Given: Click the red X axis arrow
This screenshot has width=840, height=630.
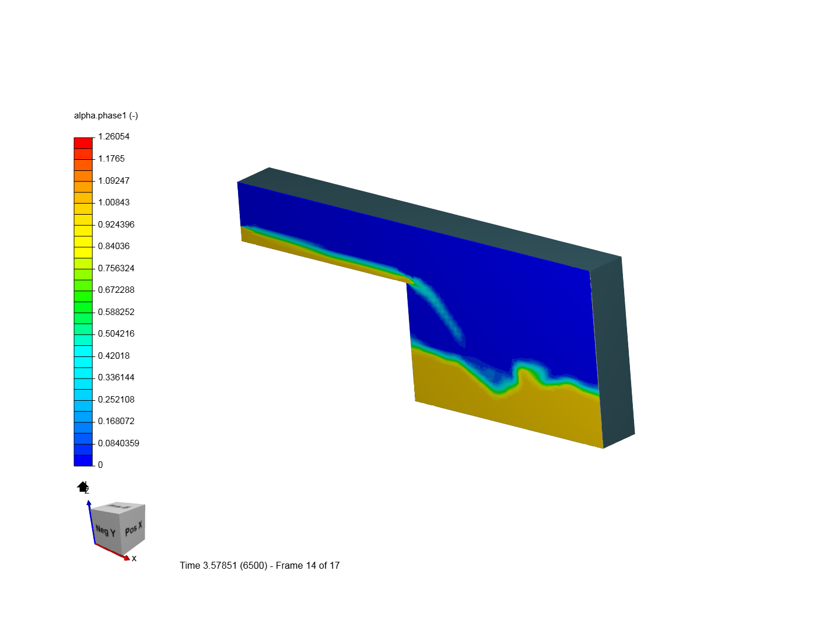Looking at the screenshot, I should 112,552.
